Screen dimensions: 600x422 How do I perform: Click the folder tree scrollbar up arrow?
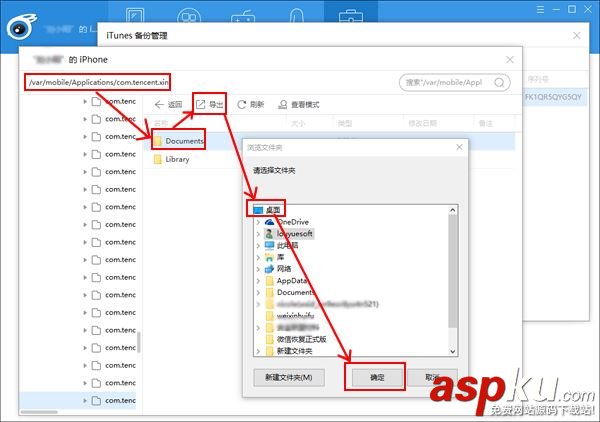click(x=452, y=210)
